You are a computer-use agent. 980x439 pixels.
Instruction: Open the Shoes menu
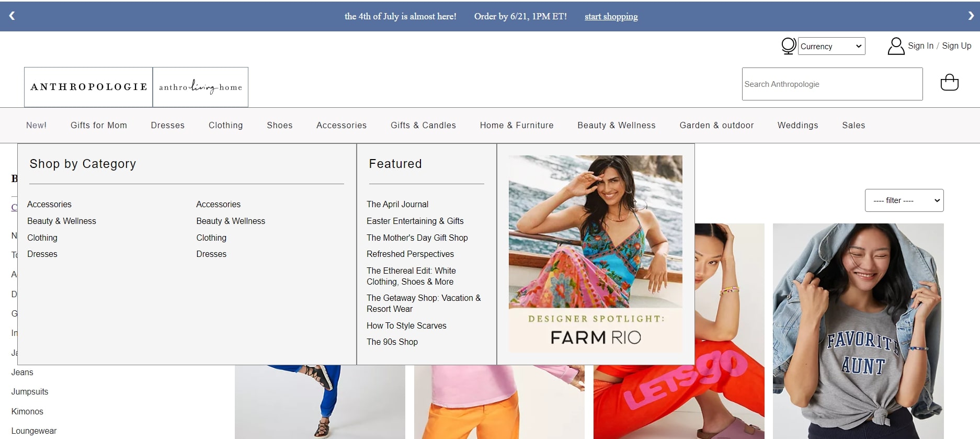click(280, 125)
